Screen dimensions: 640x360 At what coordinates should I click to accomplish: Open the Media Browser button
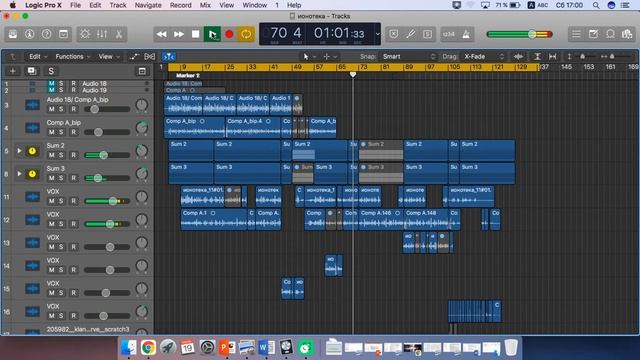[x=627, y=34]
